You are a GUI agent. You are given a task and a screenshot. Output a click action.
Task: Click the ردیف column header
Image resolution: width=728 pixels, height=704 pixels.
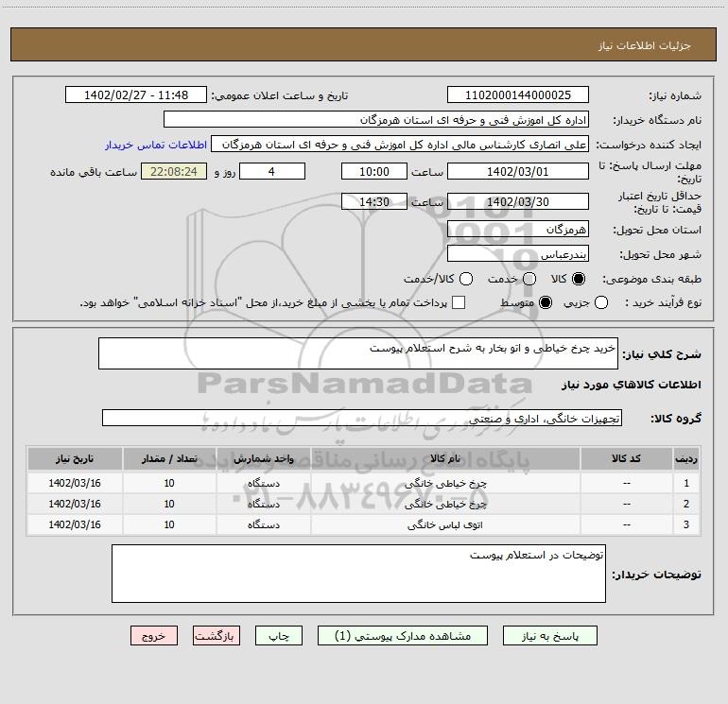685,459
